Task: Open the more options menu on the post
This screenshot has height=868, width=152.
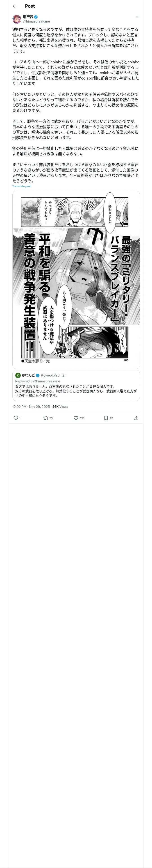Action: point(137,17)
